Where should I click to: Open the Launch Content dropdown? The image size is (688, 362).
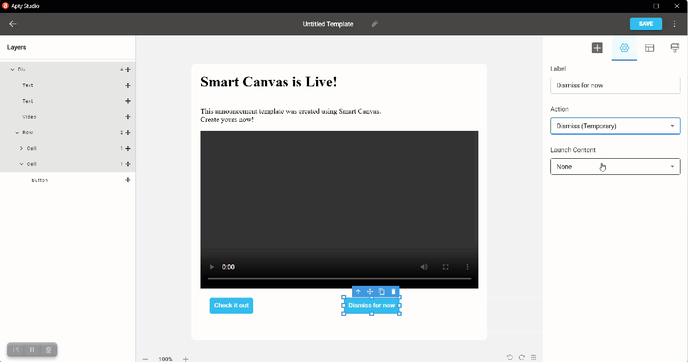615,167
